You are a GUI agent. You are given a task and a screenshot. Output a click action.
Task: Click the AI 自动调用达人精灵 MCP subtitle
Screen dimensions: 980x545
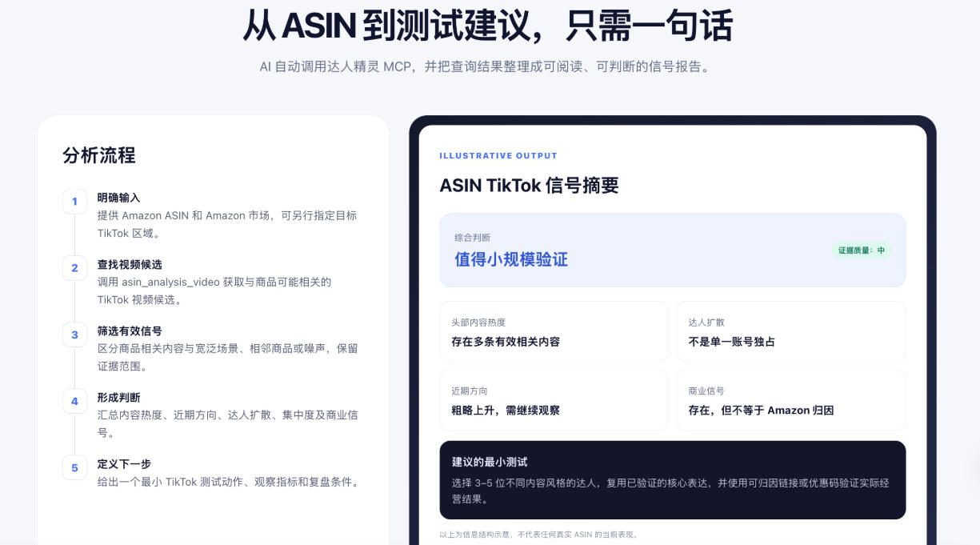(485, 67)
